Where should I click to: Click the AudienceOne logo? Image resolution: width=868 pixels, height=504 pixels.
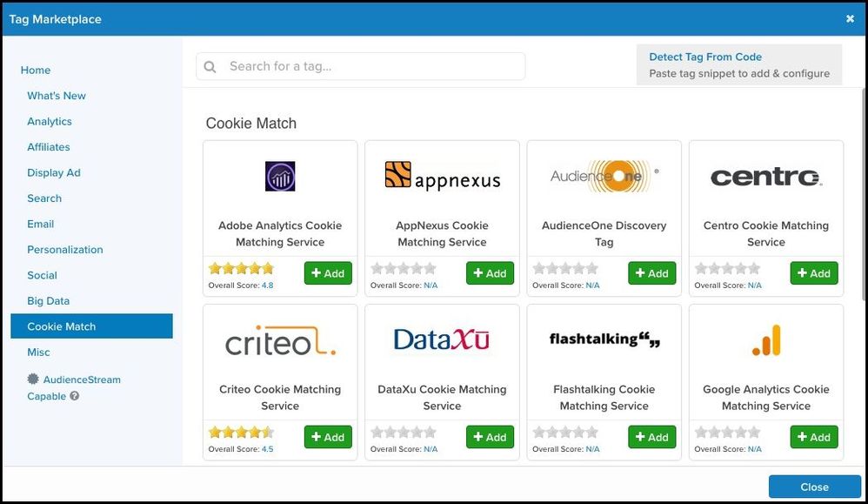[604, 177]
